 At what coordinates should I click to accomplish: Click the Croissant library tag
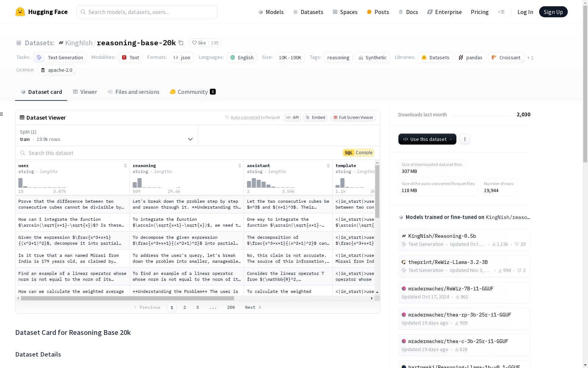(x=506, y=57)
